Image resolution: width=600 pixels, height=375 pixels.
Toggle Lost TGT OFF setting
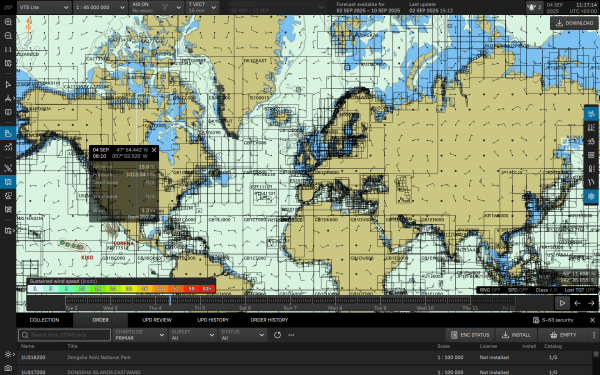pyautogui.click(x=579, y=290)
